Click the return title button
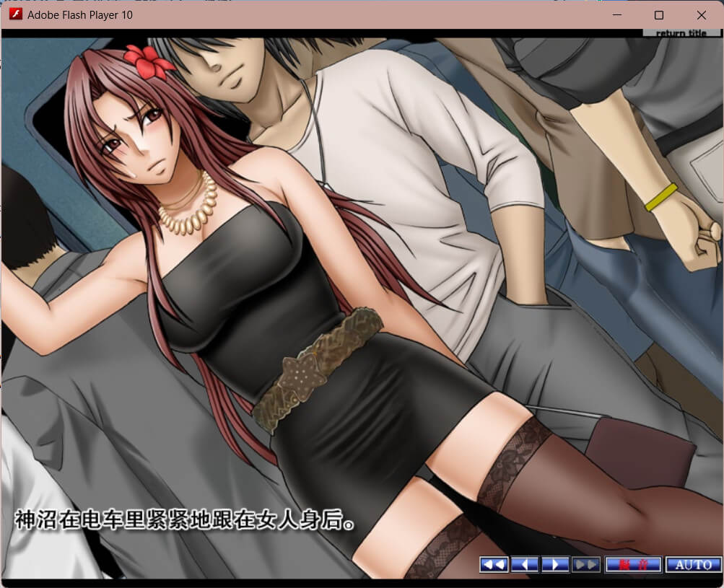The height and width of the screenshot is (588, 724). (681, 33)
